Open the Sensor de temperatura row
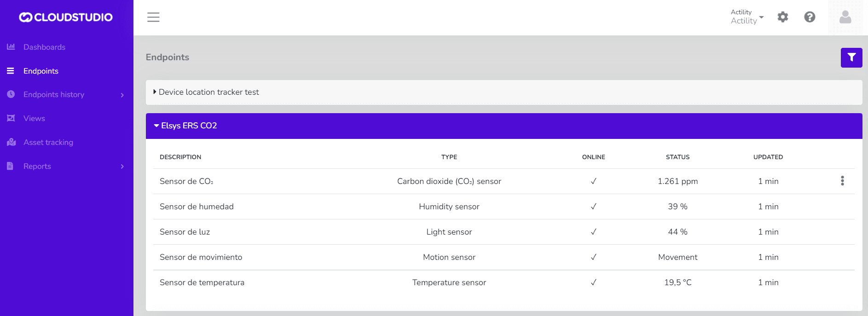 point(202,282)
